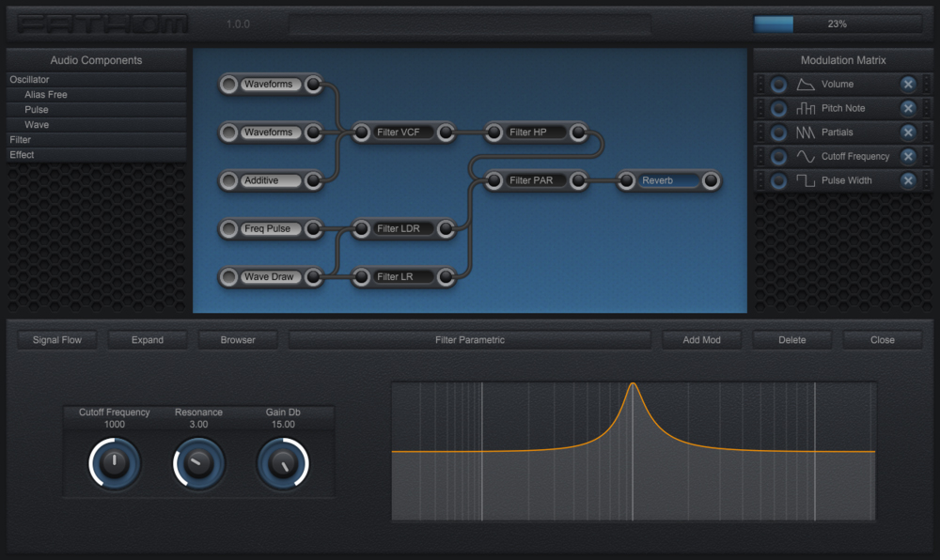Delete the selected component
The height and width of the screenshot is (560, 940).
pyautogui.click(x=791, y=339)
